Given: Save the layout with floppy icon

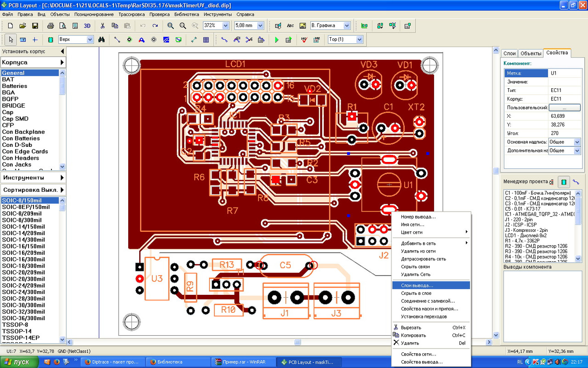Looking at the screenshot, I should [x=35, y=26].
